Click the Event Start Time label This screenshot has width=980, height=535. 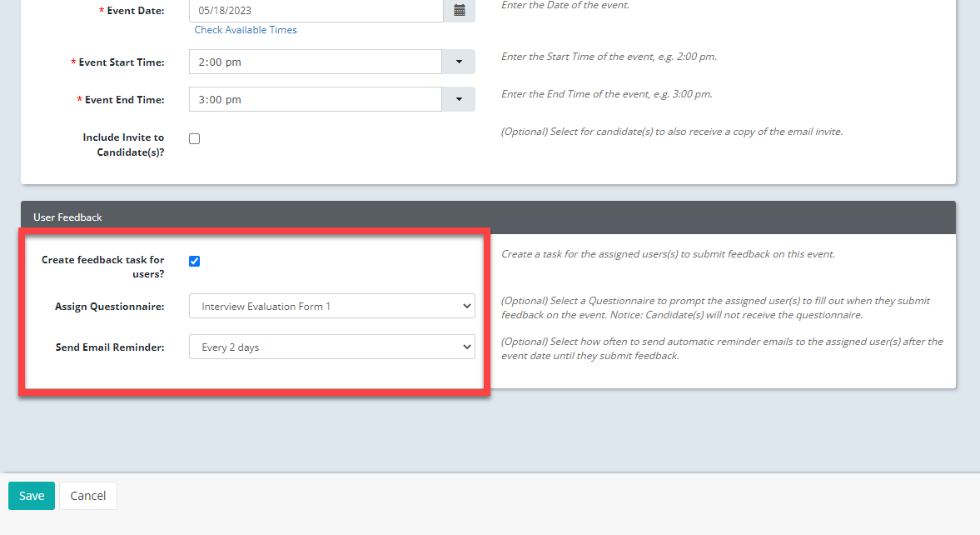[122, 62]
